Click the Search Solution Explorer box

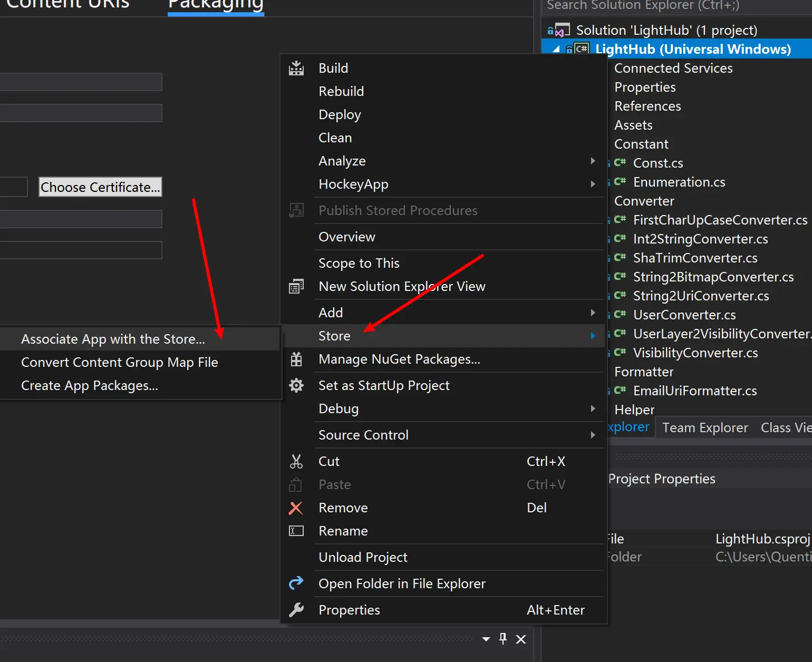point(677,6)
